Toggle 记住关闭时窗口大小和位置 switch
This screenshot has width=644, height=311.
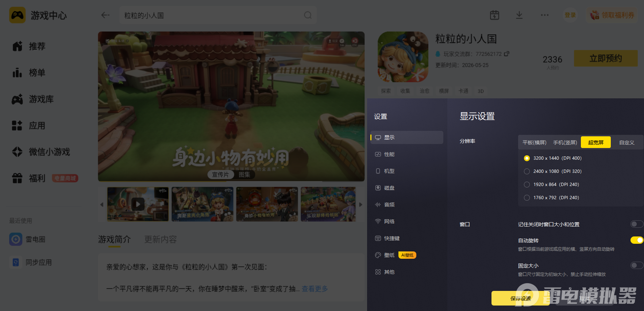[x=637, y=224]
